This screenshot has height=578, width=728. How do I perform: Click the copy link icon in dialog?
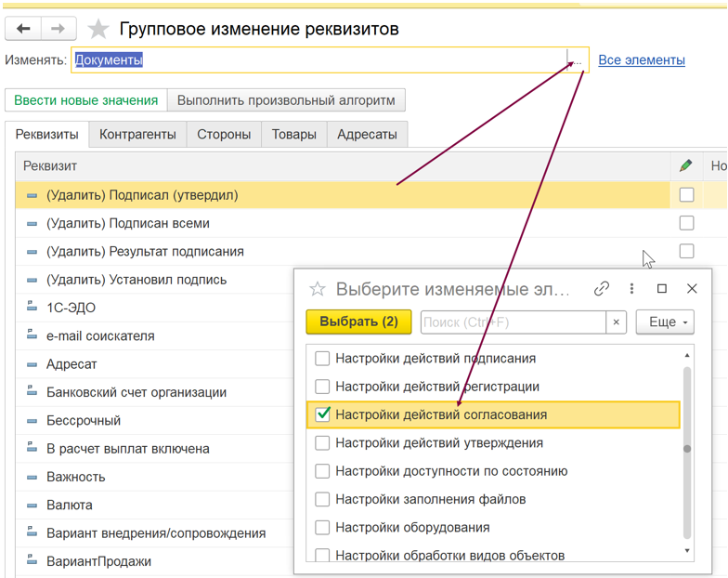click(602, 289)
